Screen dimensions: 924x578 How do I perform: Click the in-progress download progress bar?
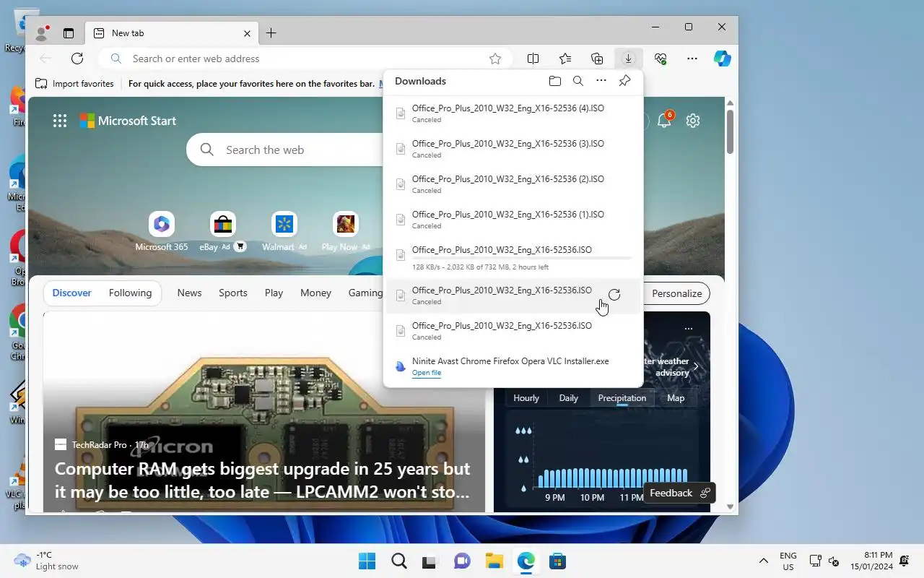tap(521, 258)
